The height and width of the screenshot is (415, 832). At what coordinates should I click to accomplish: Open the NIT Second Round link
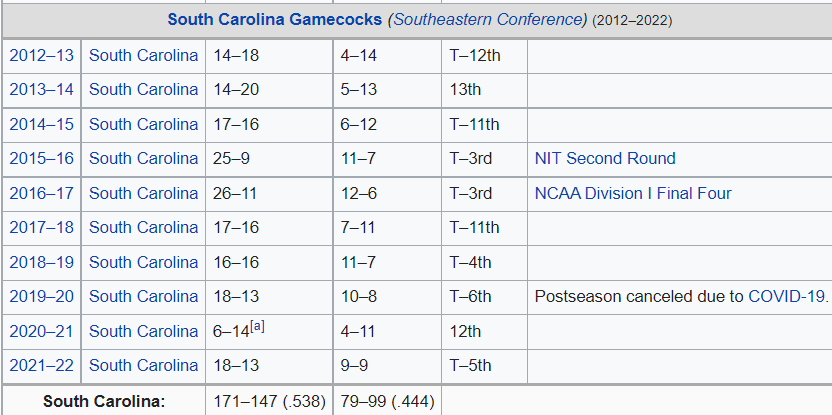pos(605,158)
